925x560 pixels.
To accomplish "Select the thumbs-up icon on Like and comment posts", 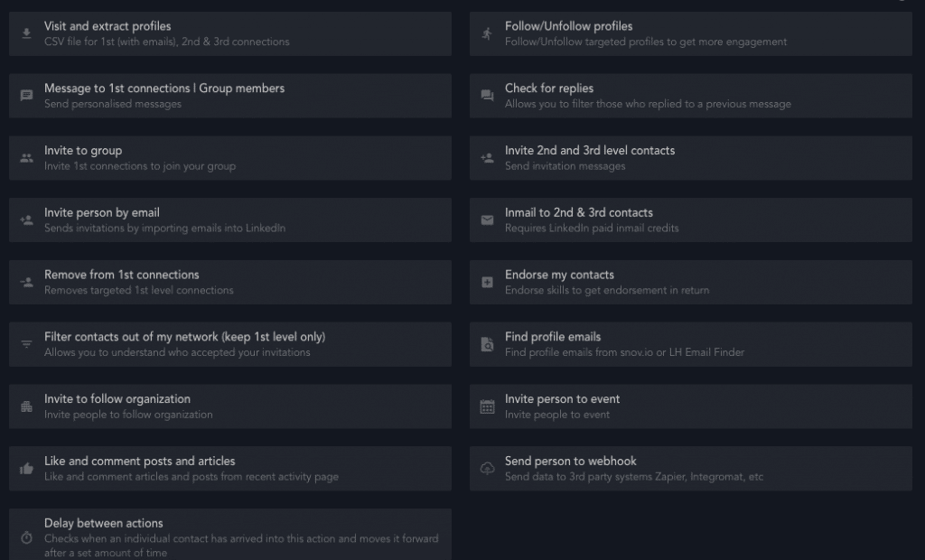I will coord(27,468).
